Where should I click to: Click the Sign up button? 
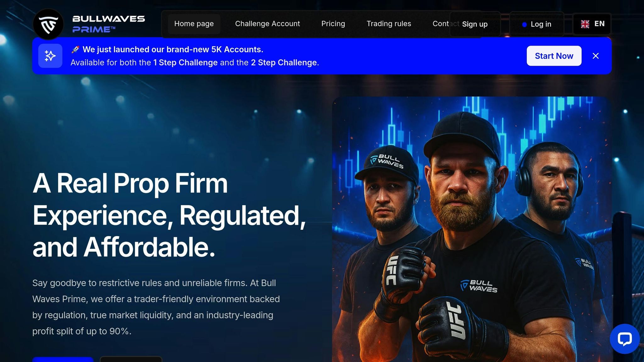[x=475, y=24]
